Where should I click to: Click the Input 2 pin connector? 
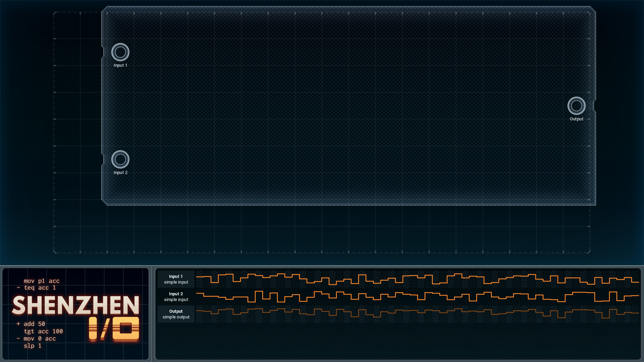120,160
